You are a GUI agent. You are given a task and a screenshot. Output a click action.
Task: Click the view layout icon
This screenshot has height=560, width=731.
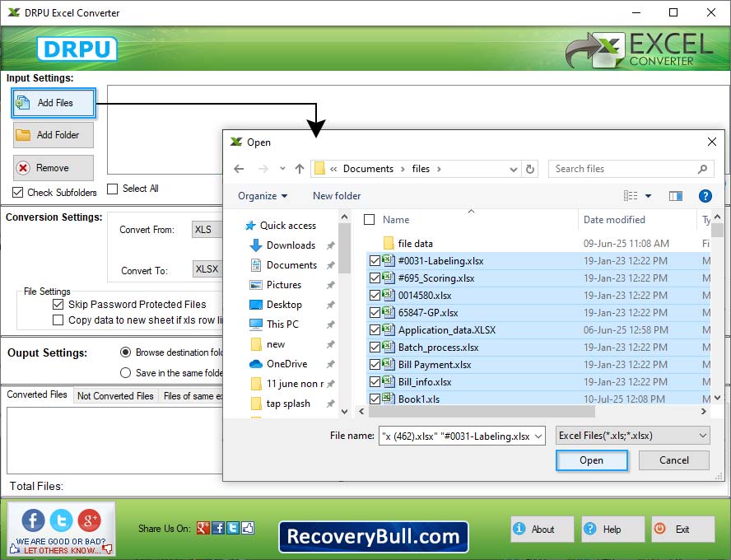[x=631, y=196]
